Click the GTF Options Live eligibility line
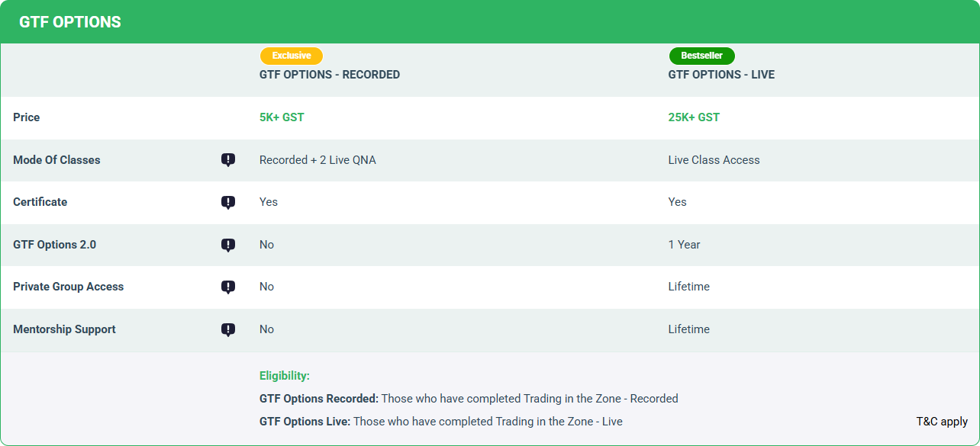This screenshot has height=446, width=980. (x=440, y=422)
